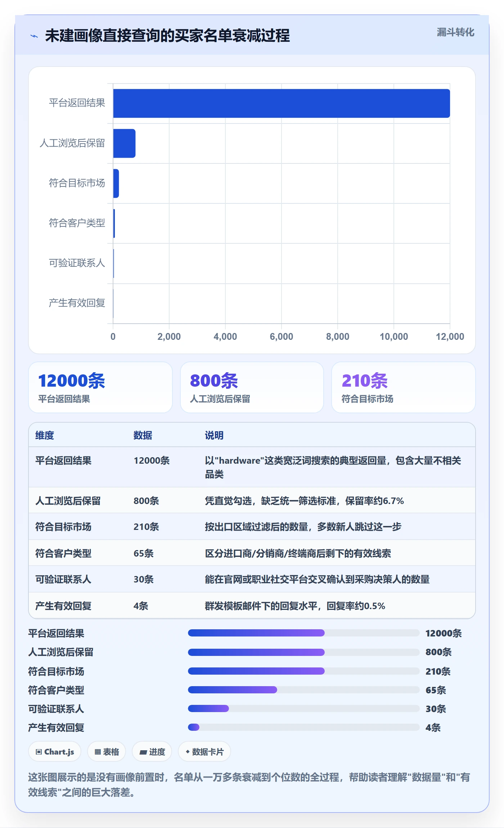Click the progress bar for 平台返回结果

pos(304,633)
